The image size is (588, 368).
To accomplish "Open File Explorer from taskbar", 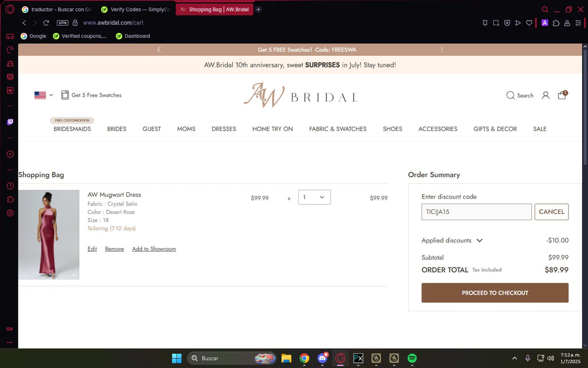I will point(287,358).
